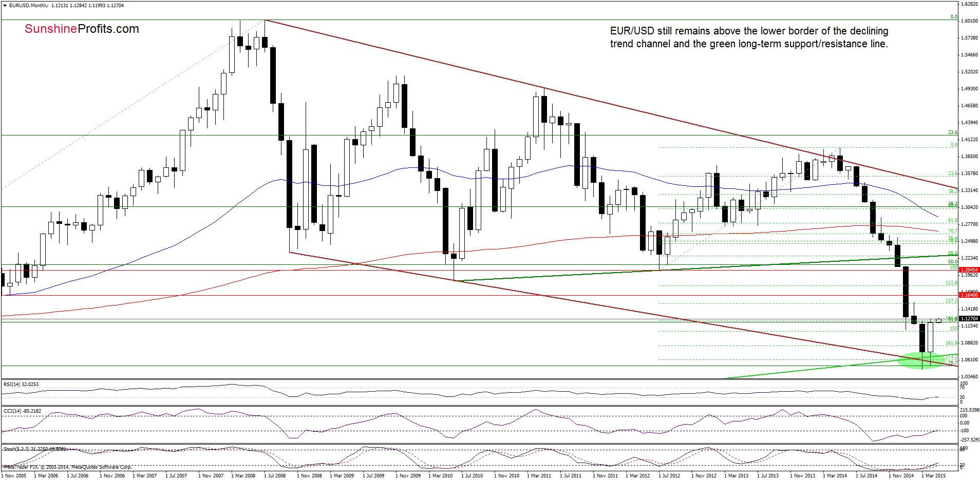Click the '1 Mar 2007' date marker
The width and height of the screenshot is (980, 480).
pyautogui.click(x=144, y=476)
